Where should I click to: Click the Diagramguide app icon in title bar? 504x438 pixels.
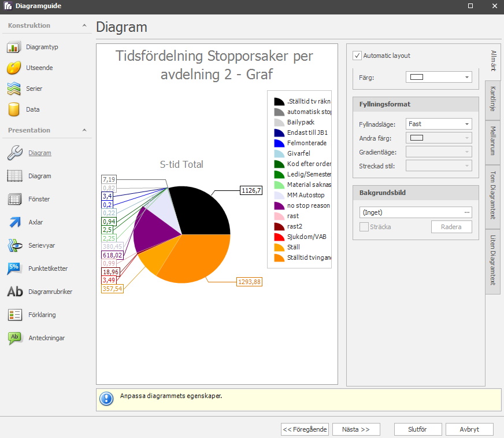coord(8,6)
